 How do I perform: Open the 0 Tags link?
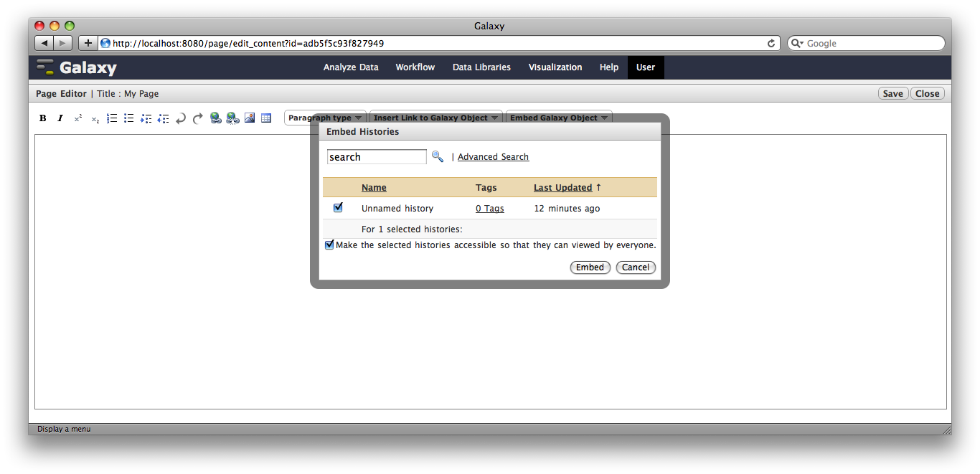[490, 209]
